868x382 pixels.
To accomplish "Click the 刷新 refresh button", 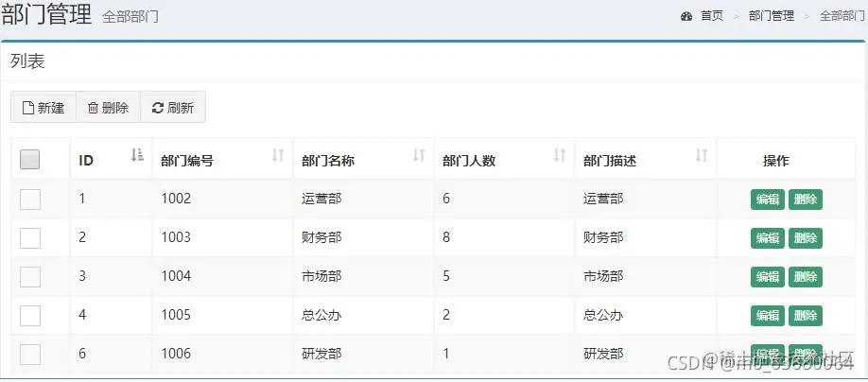I will pyautogui.click(x=173, y=108).
